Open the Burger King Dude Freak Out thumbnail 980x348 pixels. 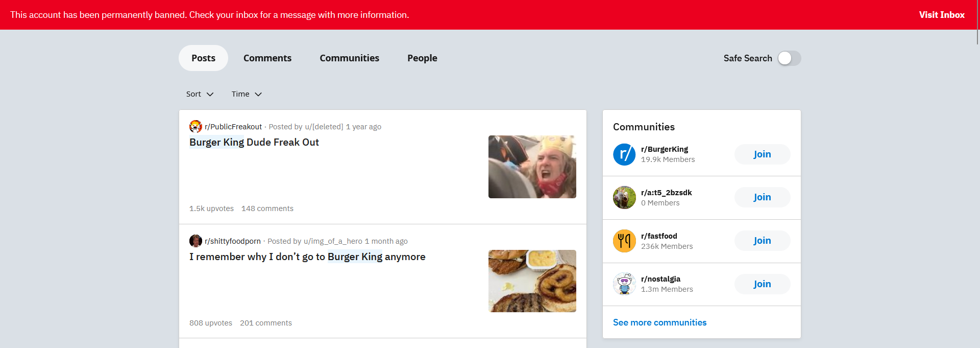tap(532, 167)
